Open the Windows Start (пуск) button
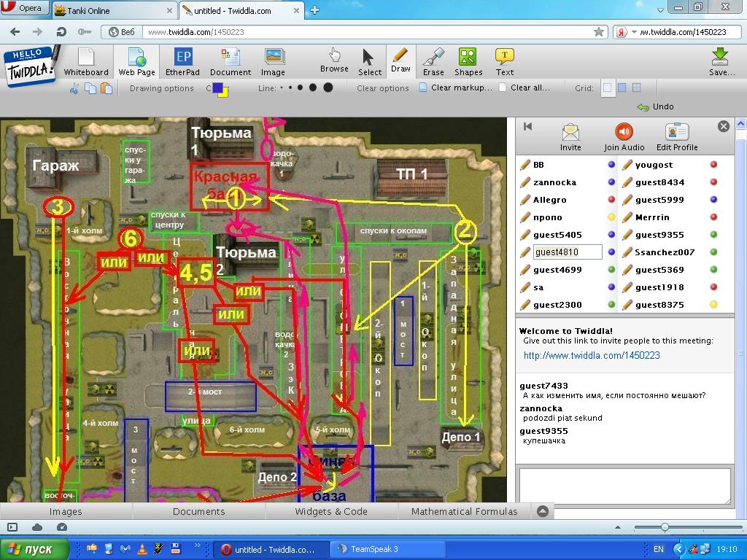 coord(34,549)
